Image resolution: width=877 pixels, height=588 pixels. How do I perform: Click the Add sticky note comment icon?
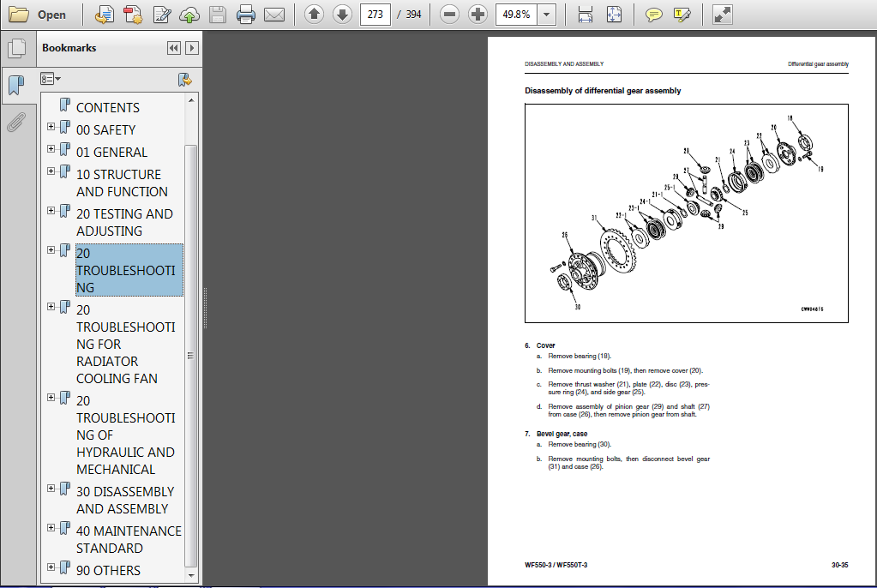pyautogui.click(x=653, y=15)
